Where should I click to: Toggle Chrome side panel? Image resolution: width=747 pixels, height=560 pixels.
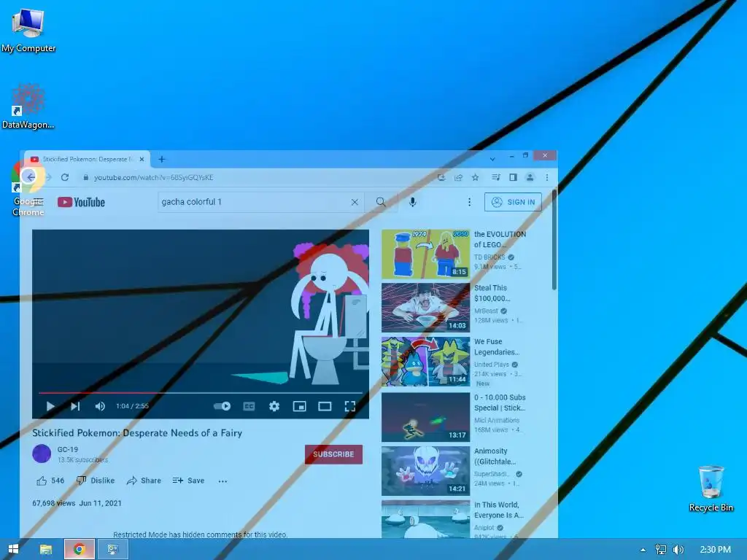click(x=513, y=177)
